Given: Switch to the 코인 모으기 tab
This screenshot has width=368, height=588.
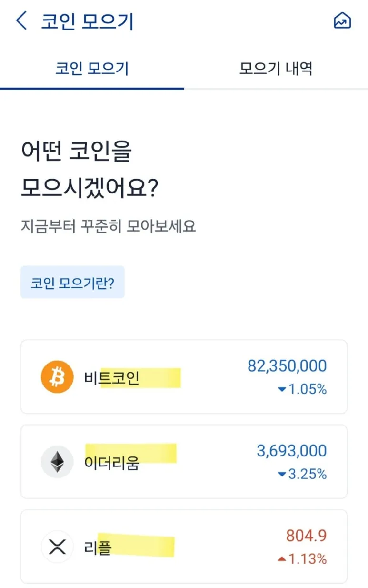Looking at the screenshot, I should pos(92,69).
